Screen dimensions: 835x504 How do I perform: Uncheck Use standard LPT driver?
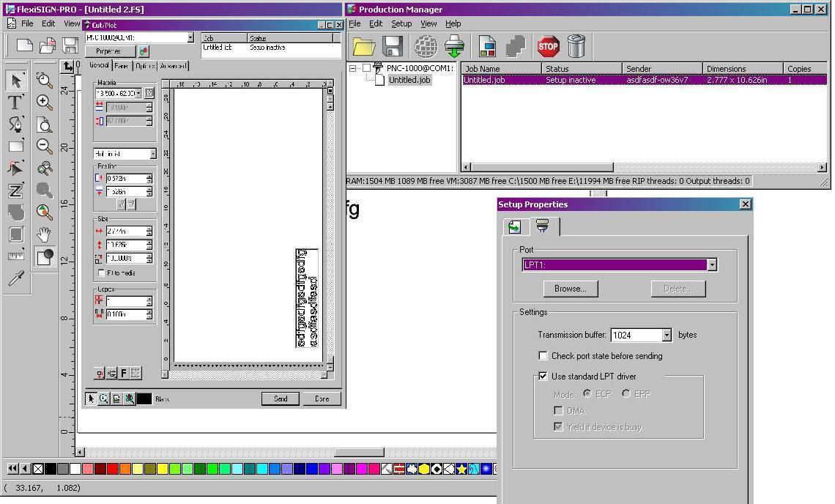[543, 377]
